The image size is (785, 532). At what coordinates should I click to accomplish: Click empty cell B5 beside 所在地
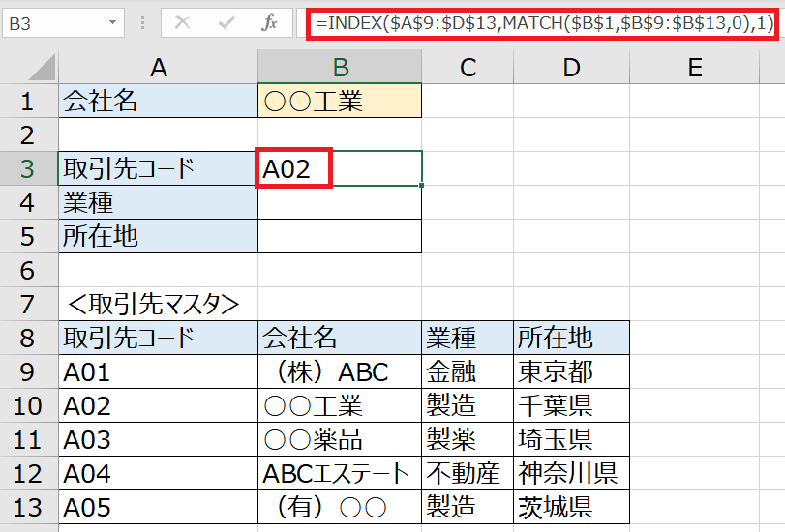pyautogui.click(x=340, y=236)
